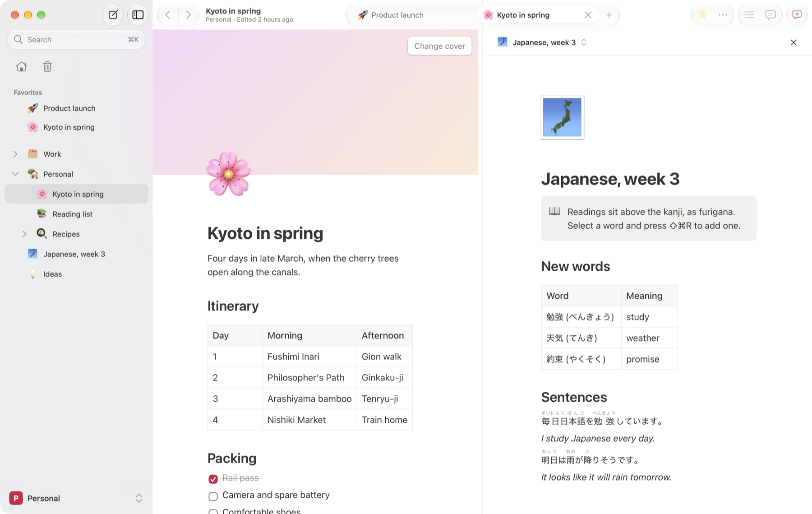Expand the Recipes page

point(24,234)
